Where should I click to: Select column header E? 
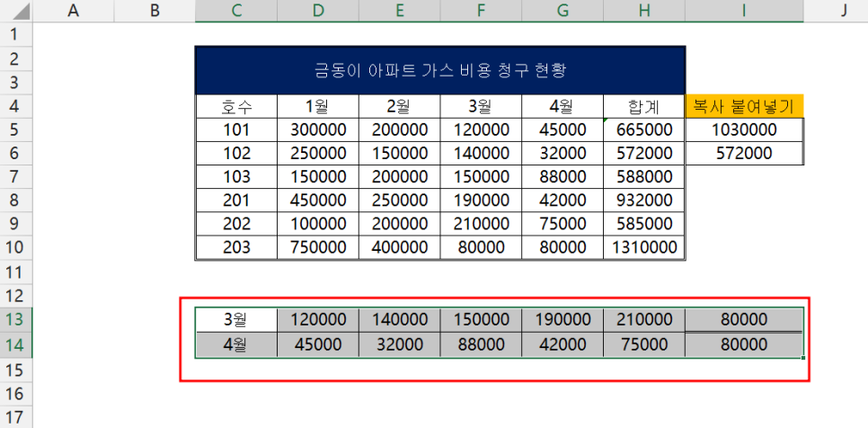click(x=400, y=11)
